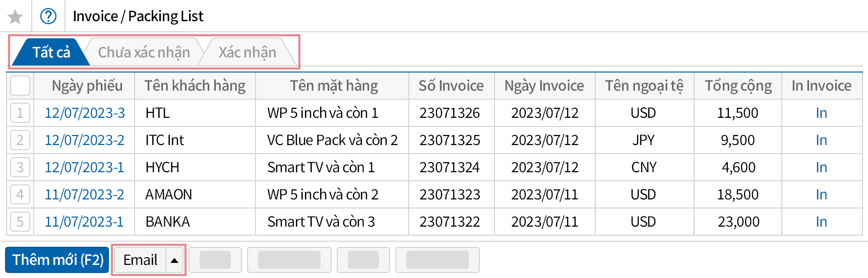The height and width of the screenshot is (278, 868).
Task: Select row 3 checkbox
Action: 20,167
